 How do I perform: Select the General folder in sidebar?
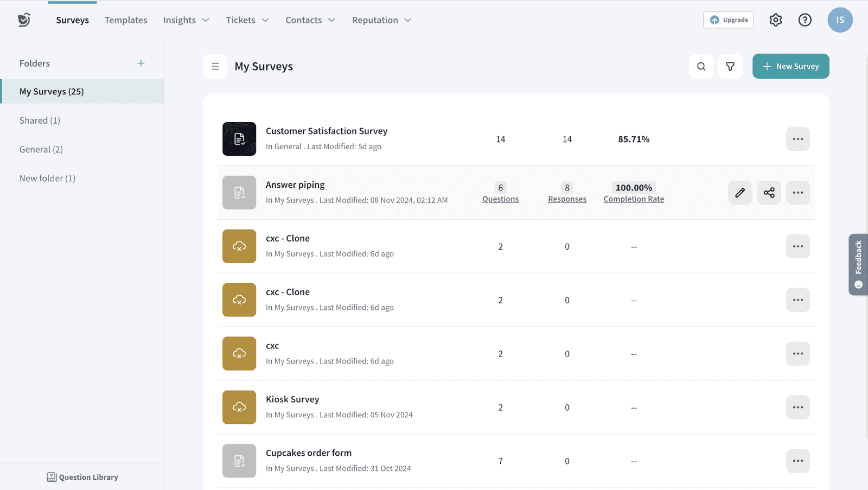point(41,149)
